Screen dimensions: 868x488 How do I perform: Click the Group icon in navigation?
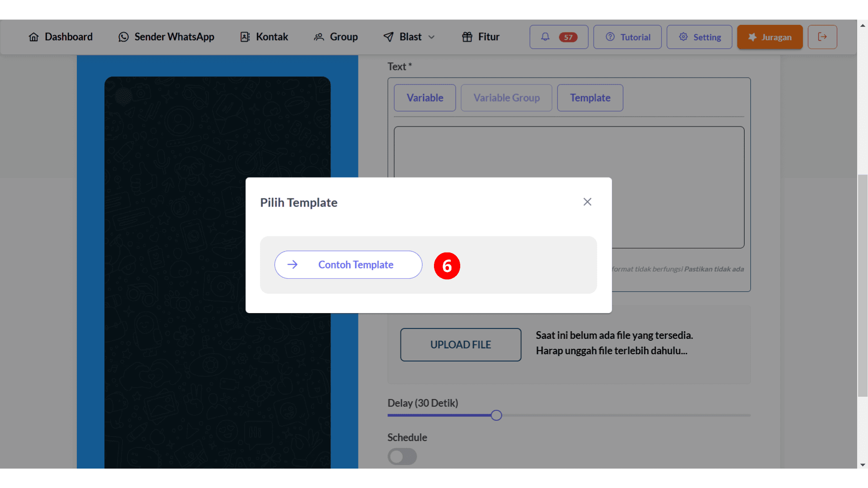(x=318, y=37)
